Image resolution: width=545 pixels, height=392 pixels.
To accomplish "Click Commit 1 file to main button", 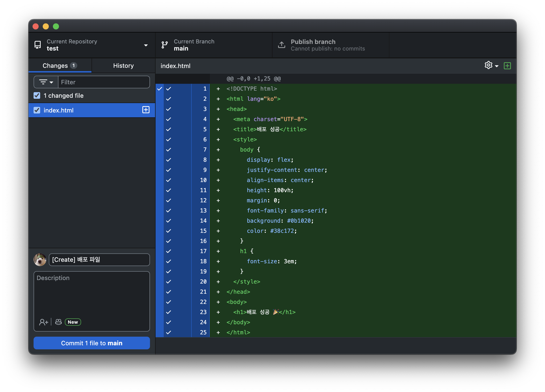I will click(92, 343).
